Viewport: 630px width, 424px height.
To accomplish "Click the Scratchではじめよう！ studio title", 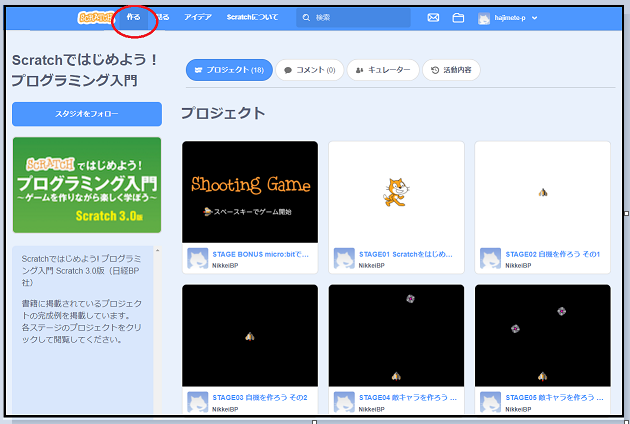I will pyautogui.click(x=84, y=70).
